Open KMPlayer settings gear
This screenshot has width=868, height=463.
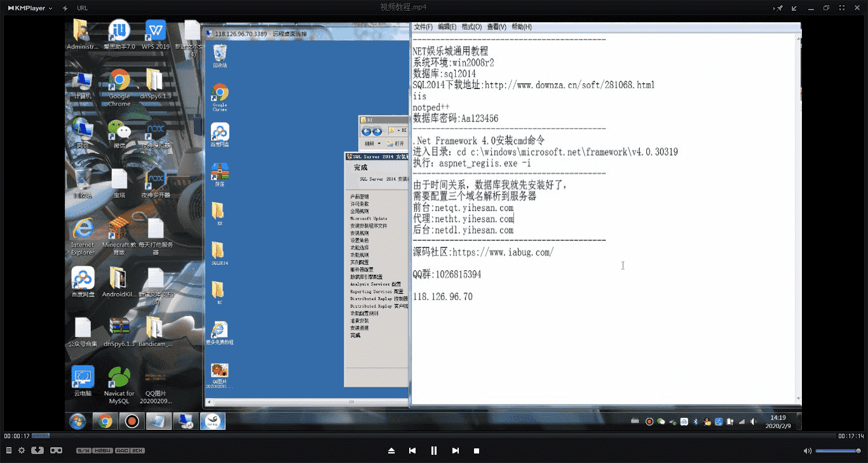tap(22, 450)
